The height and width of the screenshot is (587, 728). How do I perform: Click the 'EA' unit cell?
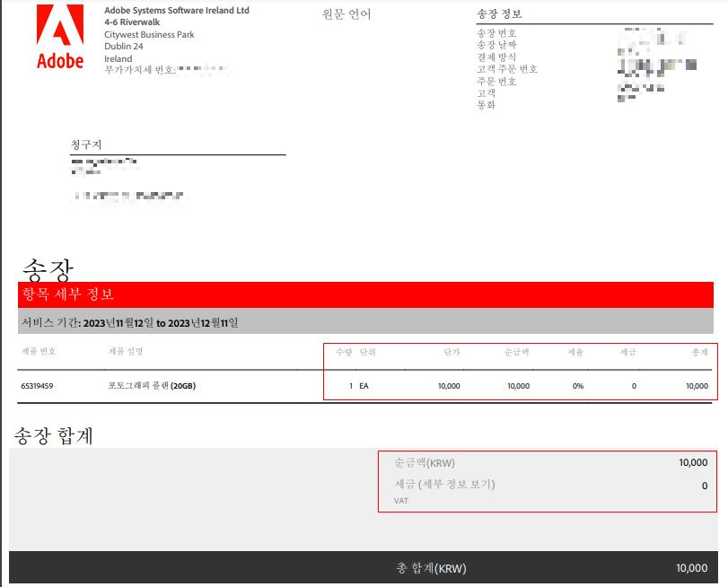364,386
